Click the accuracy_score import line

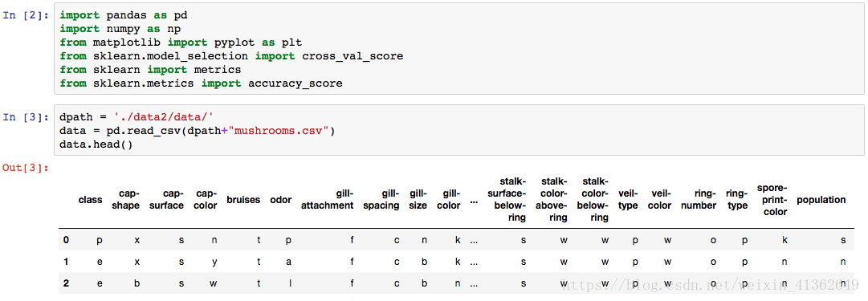202,83
